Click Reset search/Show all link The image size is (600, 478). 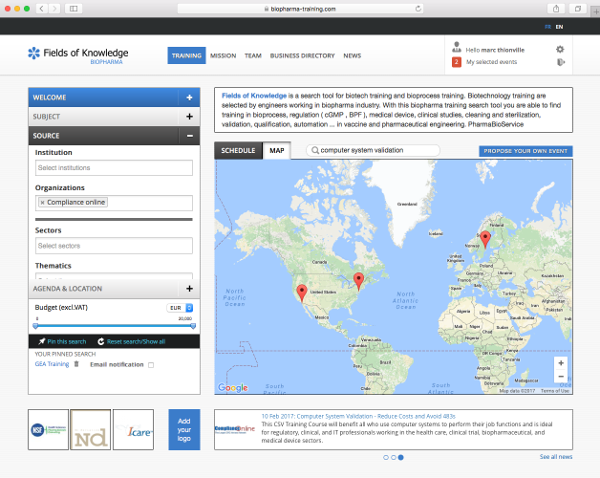136,341
